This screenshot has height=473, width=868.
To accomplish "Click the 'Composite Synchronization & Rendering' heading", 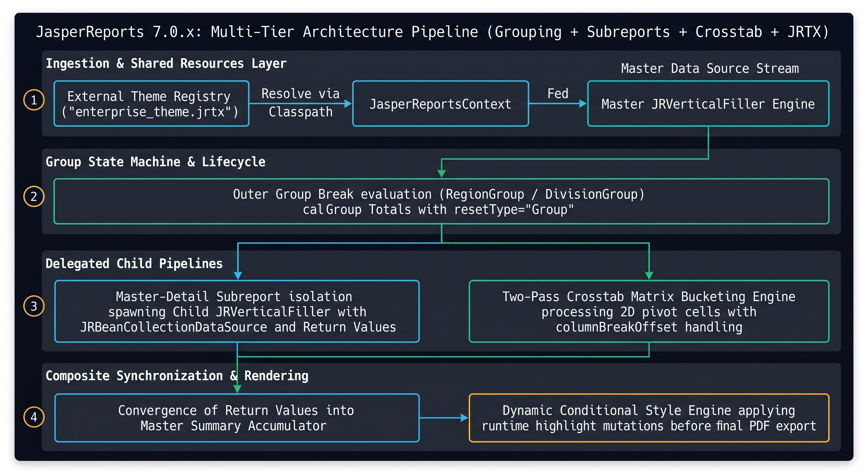I will [x=177, y=375].
